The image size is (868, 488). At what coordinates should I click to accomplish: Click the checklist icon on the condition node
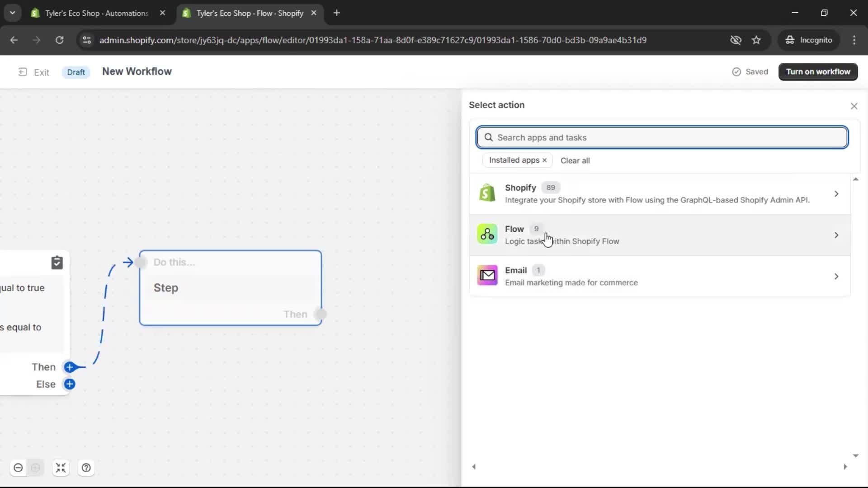[x=57, y=263]
